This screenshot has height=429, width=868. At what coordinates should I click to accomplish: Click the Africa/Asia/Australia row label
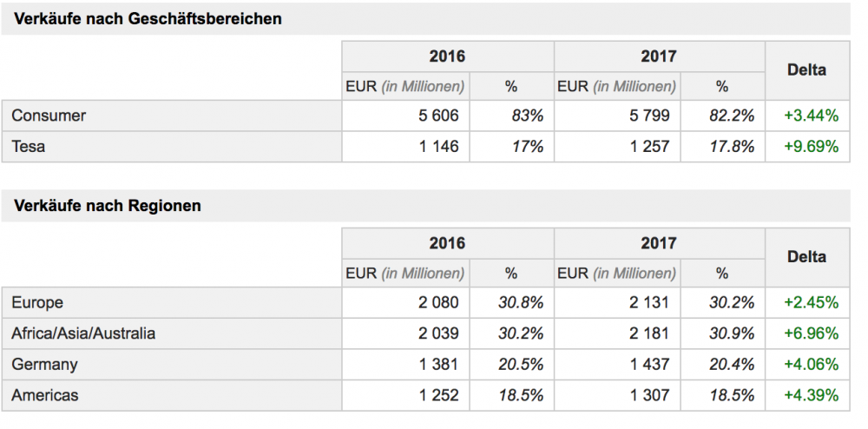(x=84, y=333)
